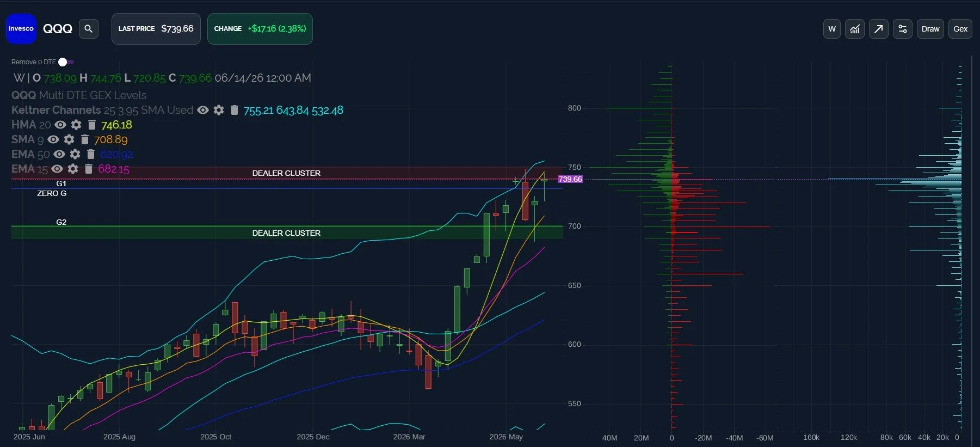Click the QQQ Multi DTE GEX Levels label
This screenshot has width=980, height=447.
pyautogui.click(x=79, y=95)
